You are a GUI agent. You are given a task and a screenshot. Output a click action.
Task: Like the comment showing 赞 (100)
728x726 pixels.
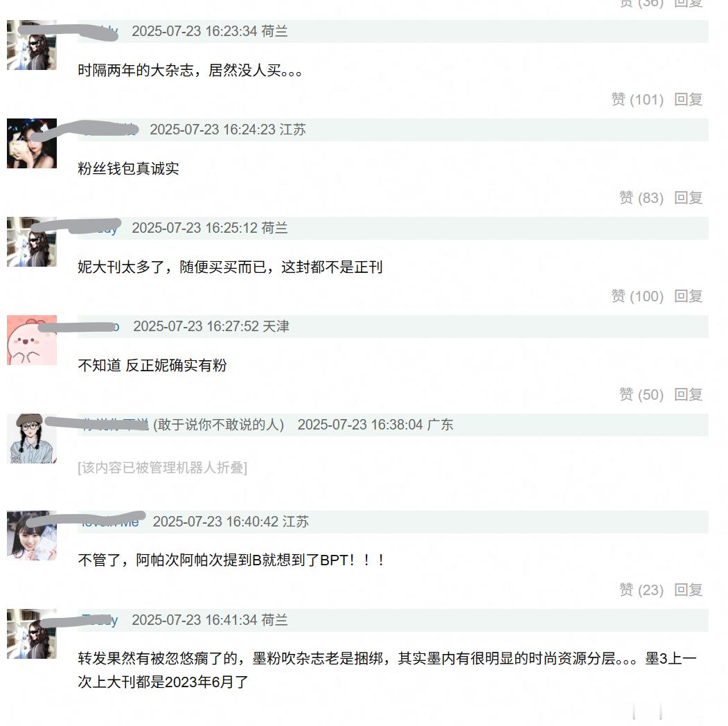(x=637, y=296)
